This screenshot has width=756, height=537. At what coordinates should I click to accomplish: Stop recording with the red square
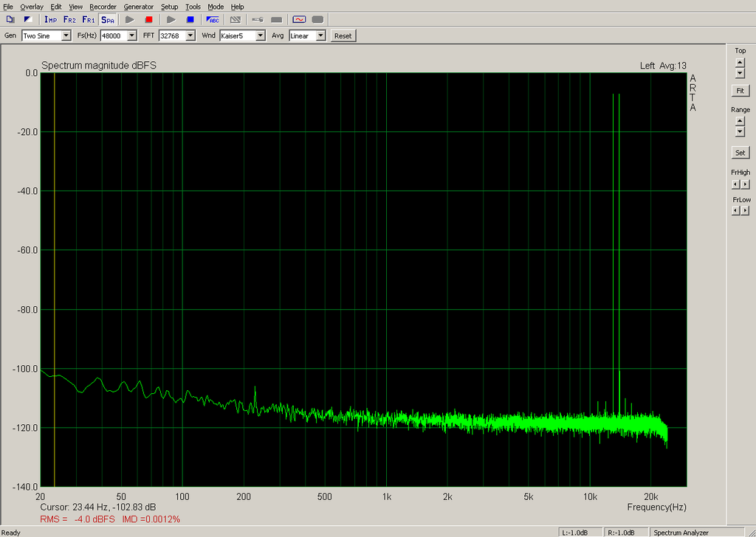point(148,20)
